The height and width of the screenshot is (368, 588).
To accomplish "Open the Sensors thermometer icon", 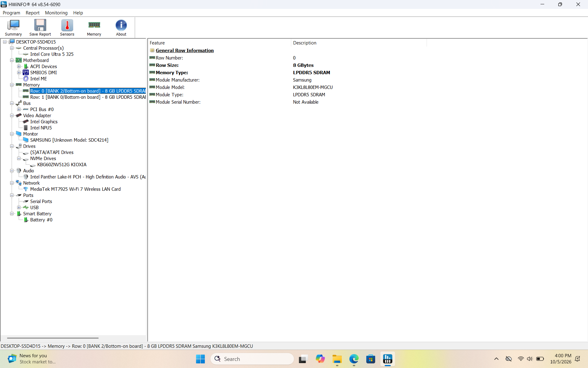I will coord(67,28).
